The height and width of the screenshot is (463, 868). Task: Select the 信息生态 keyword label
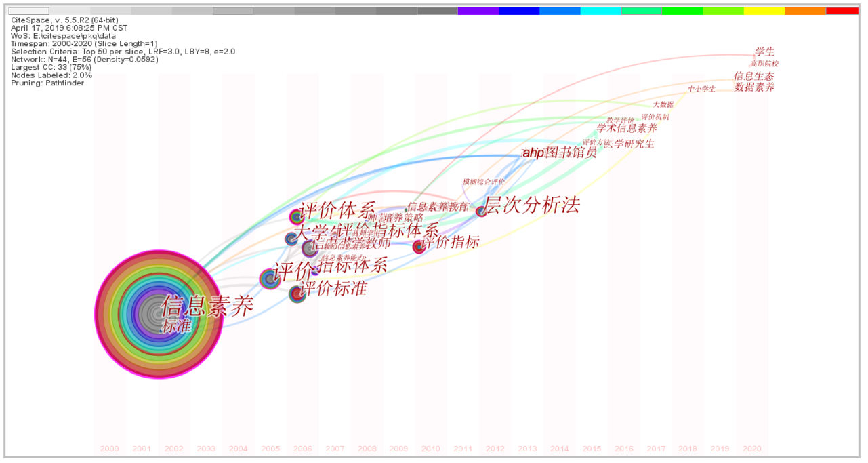753,76
